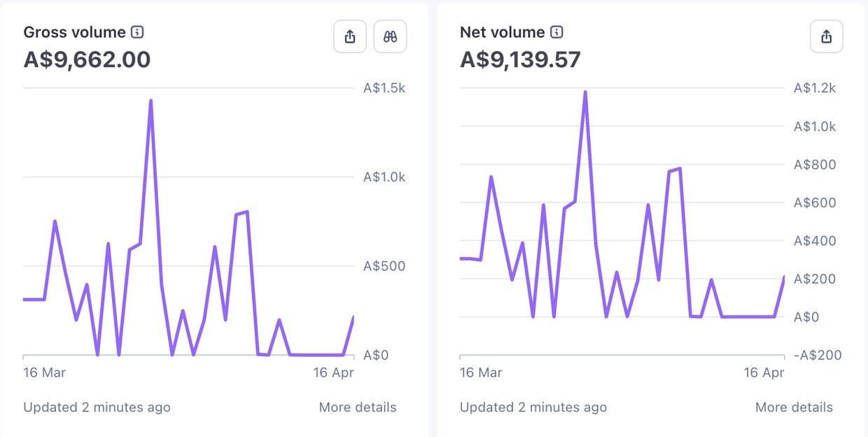868x437 pixels.
Task: Click the A$1.0k axis label in Gross chart
Action: [384, 177]
